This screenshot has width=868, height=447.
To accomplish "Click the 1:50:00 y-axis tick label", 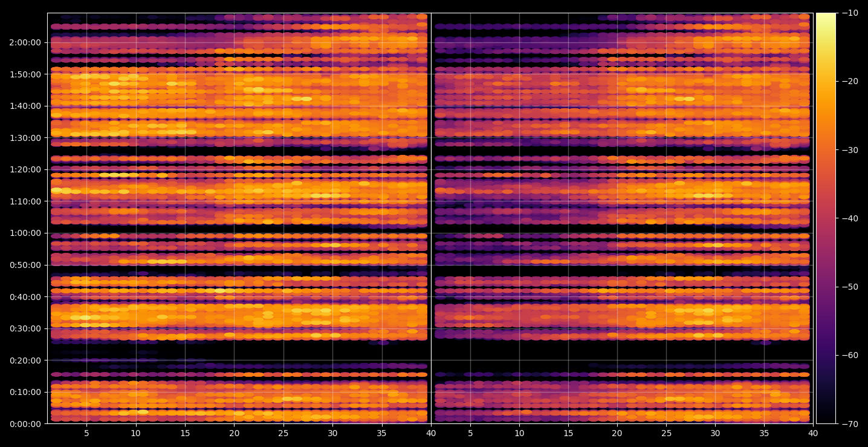I will [x=25, y=74].
